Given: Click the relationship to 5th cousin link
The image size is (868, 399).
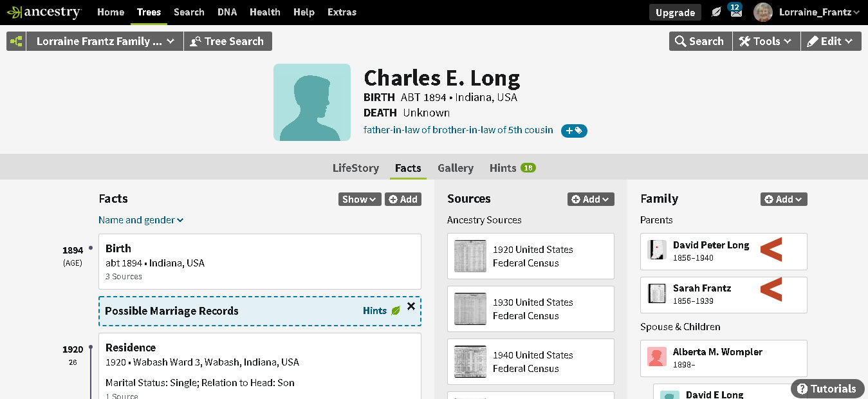Looking at the screenshot, I should click(457, 130).
